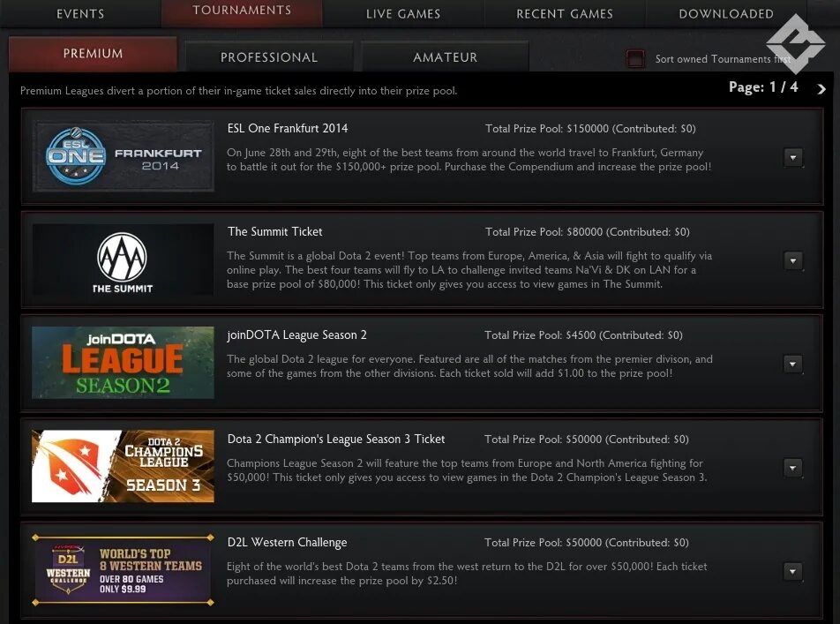This screenshot has width=840, height=624.
Task: Switch to Professional leagues tab
Action: coord(269,56)
